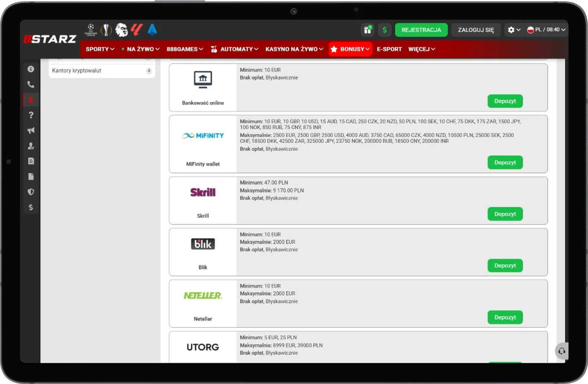This screenshot has height=384, width=588.
Task: Select the Premier League lion icon
Action: point(122,29)
